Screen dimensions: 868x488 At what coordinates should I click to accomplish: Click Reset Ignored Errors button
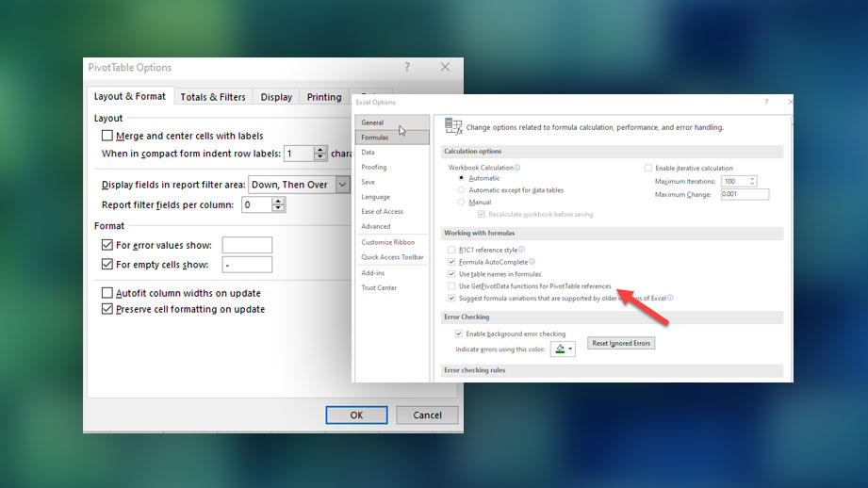(x=621, y=343)
